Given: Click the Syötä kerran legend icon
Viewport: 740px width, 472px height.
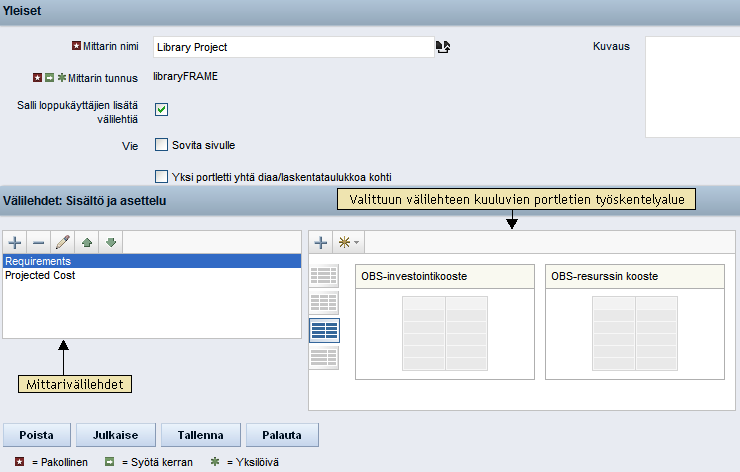Looking at the screenshot, I should pyautogui.click(x=109, y=462).
